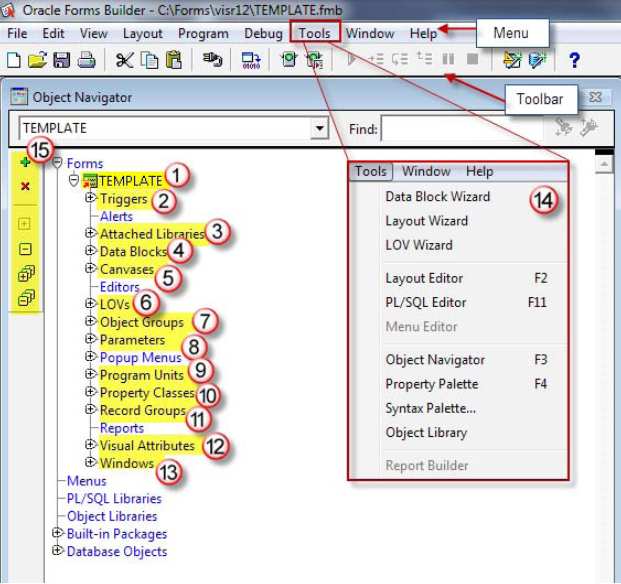Expand the Attached Libraries node
Image resolution: width=621 pixels, height=584 pixels.
(90, 232)
